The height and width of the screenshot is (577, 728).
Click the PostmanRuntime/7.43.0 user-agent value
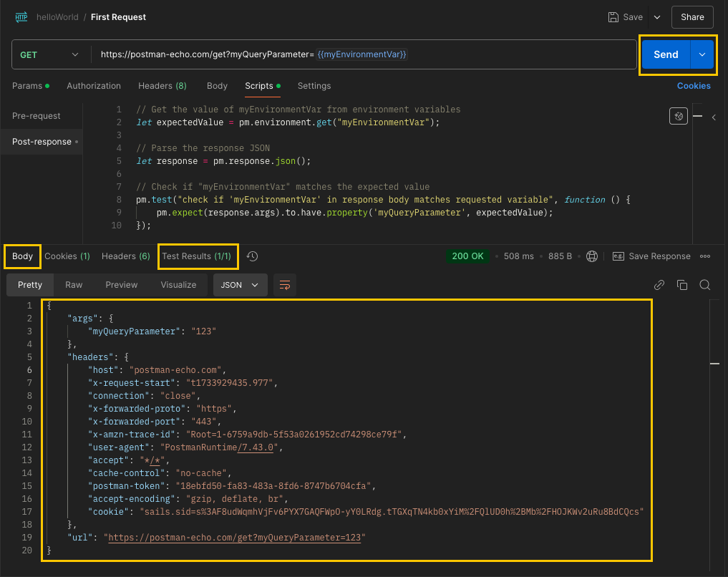[x=219, y=447]
